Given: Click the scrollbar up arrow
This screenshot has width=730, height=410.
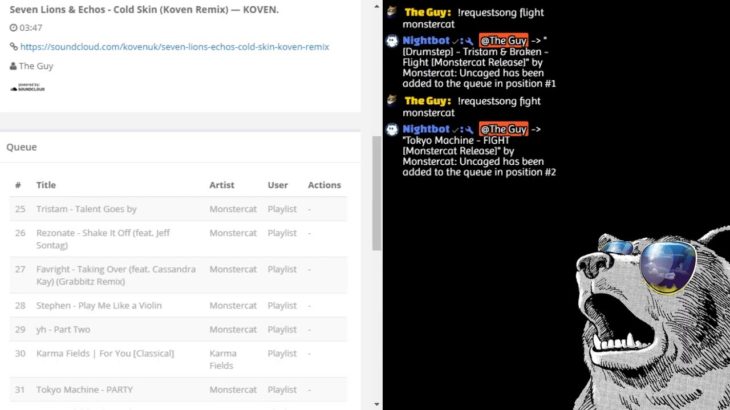Looking at the screenshot, I should (377, 6).
